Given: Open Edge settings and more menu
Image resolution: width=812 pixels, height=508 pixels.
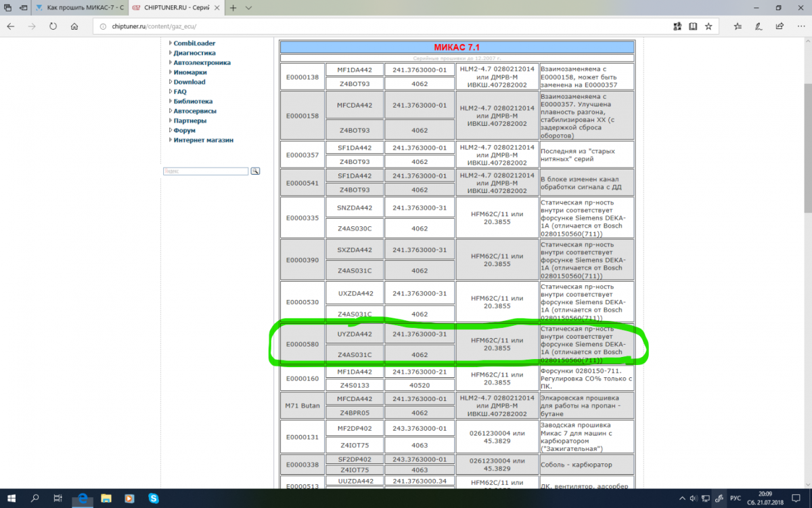Looking at the screenshot, I should point(802,26).
